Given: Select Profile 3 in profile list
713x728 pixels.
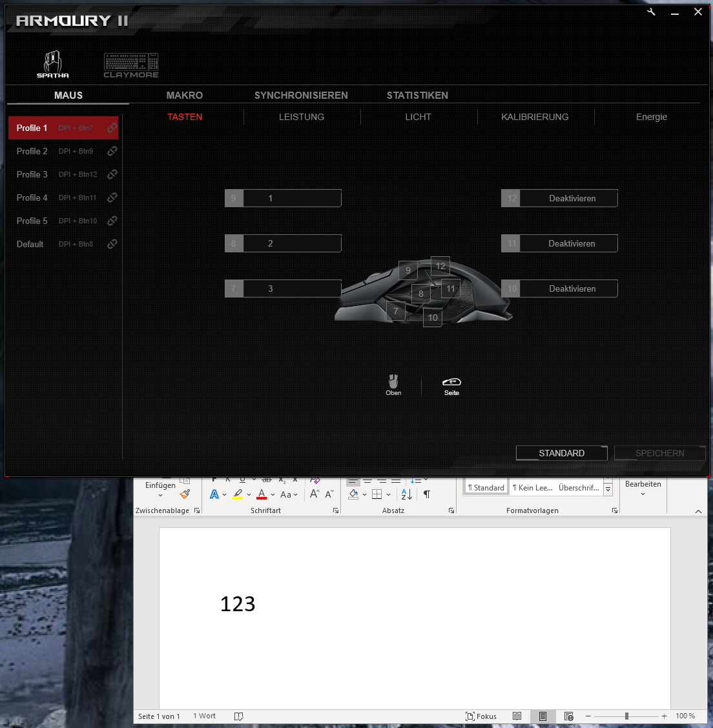Looking at the screenshot, I should tap(63, 174).
